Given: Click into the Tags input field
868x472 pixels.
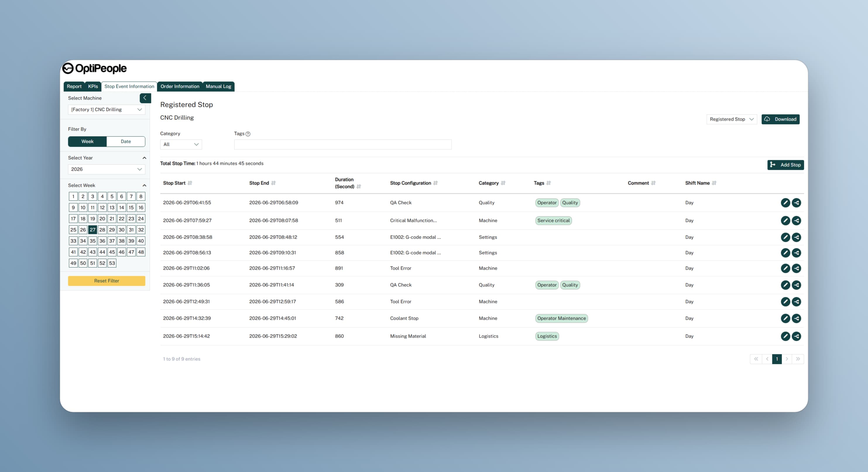Looking at the screenshot, I should (x=343, y=144).
